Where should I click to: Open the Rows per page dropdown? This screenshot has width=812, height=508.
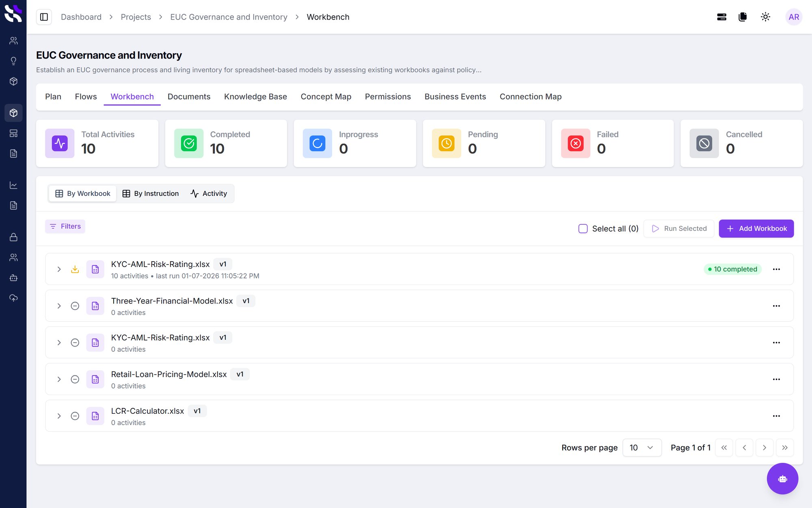tap(642, 447)
